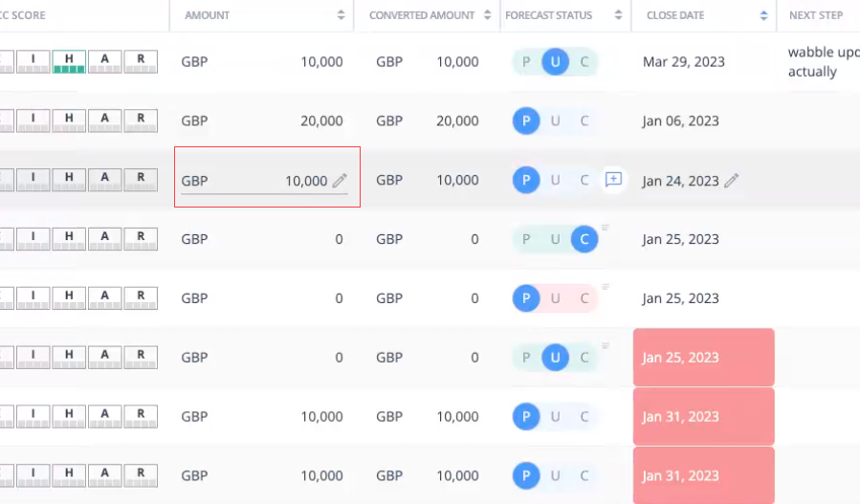
Task: Sort by Converted Amount column arrows
Action: tap(487, 14)
